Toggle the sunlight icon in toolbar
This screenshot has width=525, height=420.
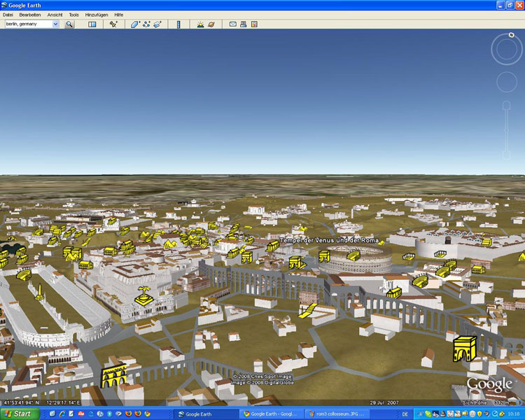coord(200,24)
